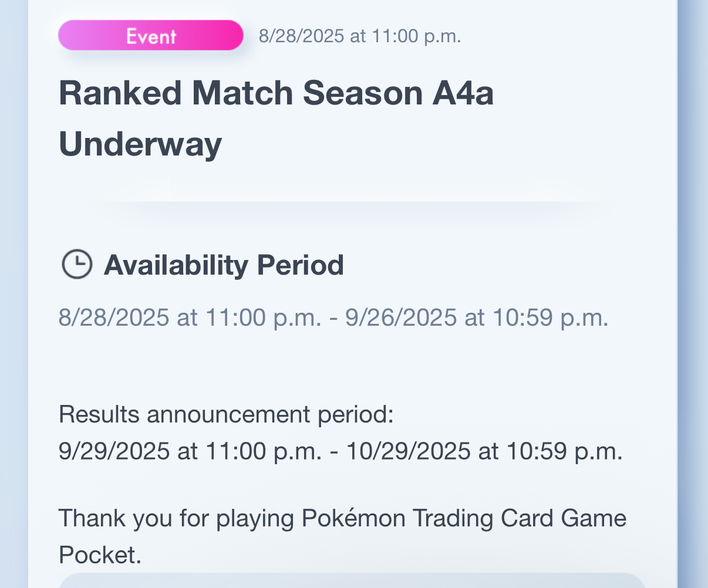Image resolution: width=708 pixels, height=588 pixels.
Task: Click the clock icon beside Availability Period
Action: pyautogui.click(x=77, y=265)
